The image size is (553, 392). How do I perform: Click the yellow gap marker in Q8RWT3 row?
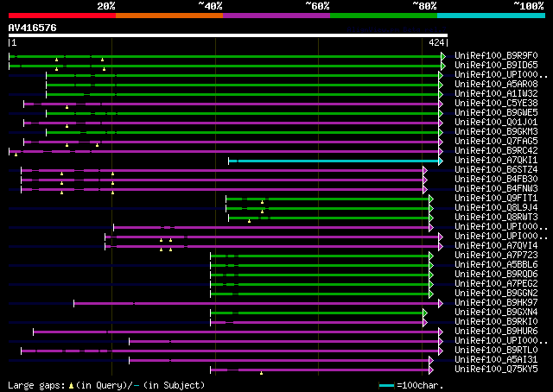[250, 221]
